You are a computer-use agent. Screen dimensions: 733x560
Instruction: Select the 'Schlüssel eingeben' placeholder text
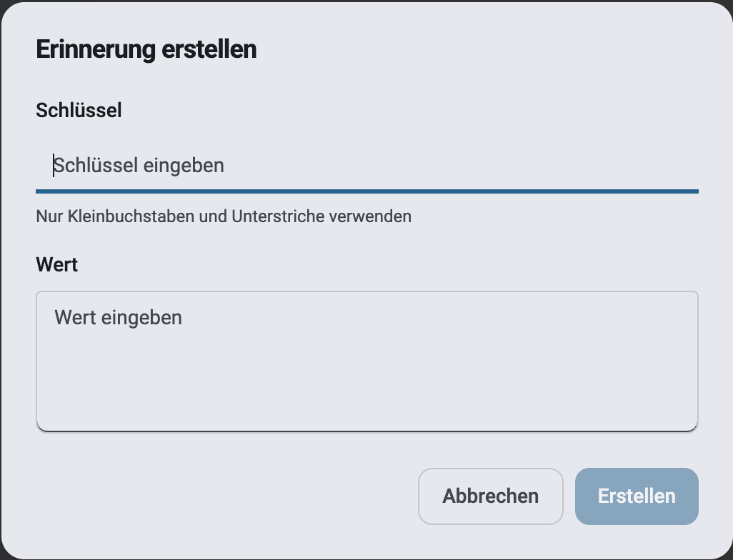point(139,166)
